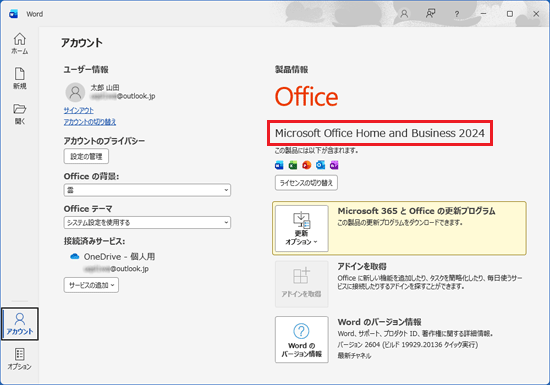Click the greyed アドインを取得 button
The width and height of the screenshot is (550, 385).
pyautogui.click(x=302, y=284)
